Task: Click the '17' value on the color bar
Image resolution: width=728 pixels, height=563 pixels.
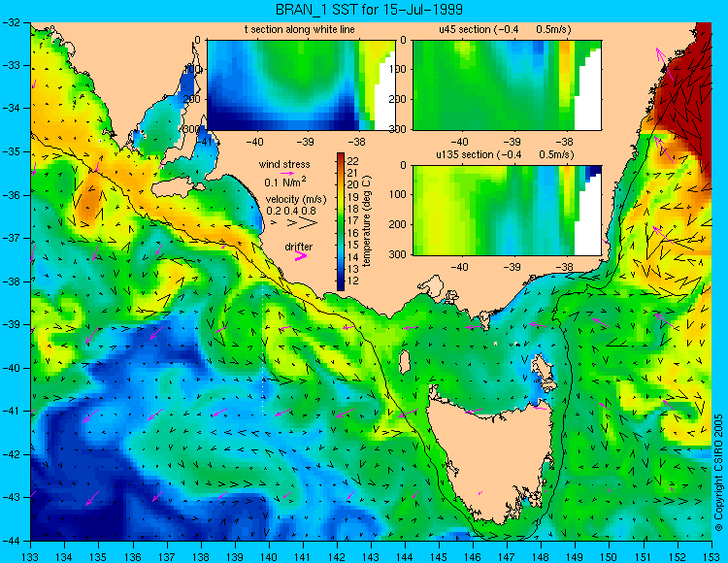Action: coord(353,221)
